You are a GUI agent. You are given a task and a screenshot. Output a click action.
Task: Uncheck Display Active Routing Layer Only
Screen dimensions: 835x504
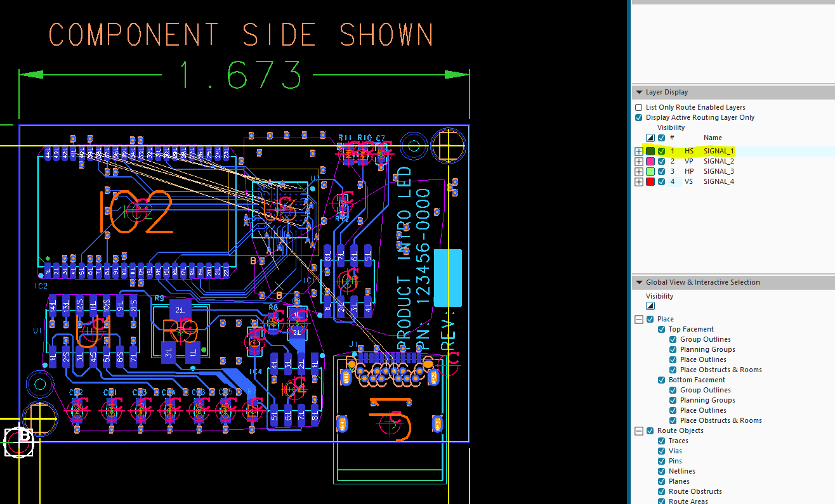[x=639, y=118]
